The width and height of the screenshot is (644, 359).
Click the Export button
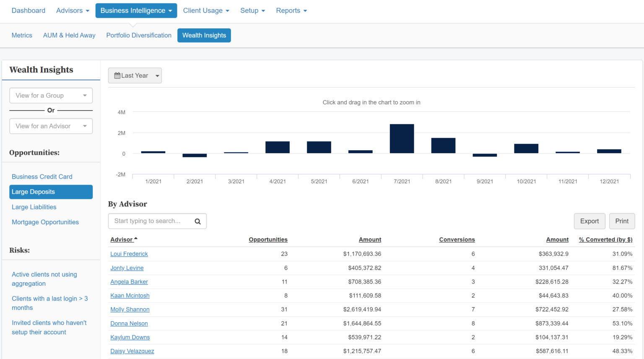coord(589,221)
